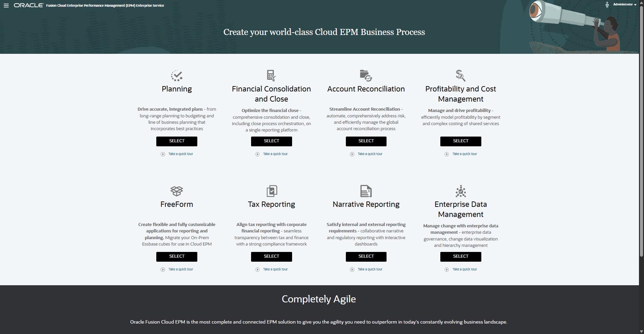Screen dimensions: 644x334
Task: Click the Tax Reporting heading
Action: click(272, 205)
